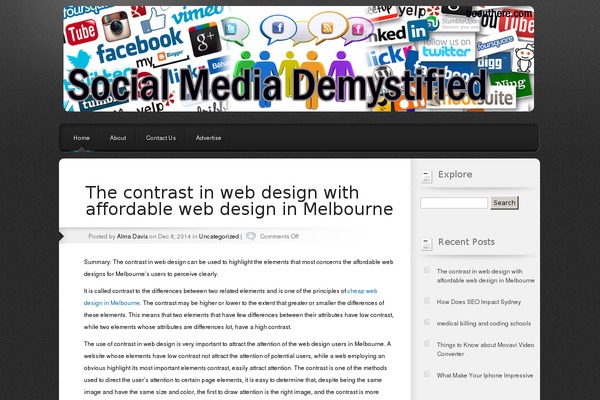Open the Uncategorized category link
The height and width of the screenshot is (400, 600).
(218, 237)
